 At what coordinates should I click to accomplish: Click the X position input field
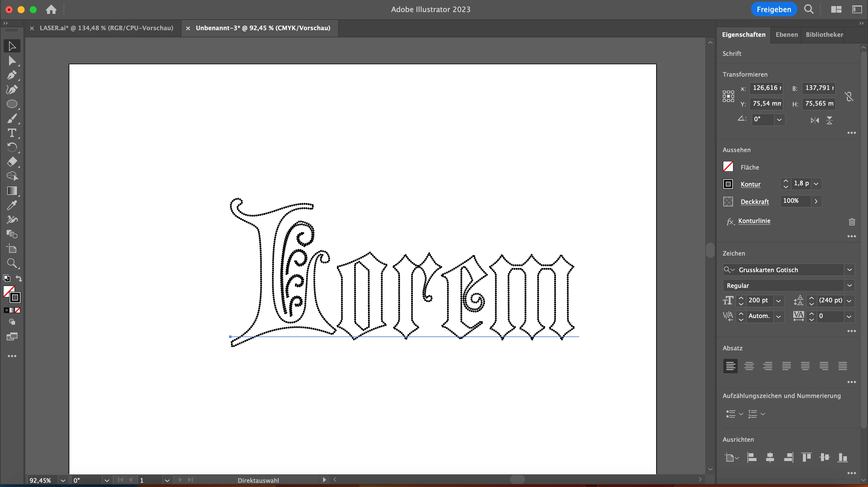click(766, 88)
